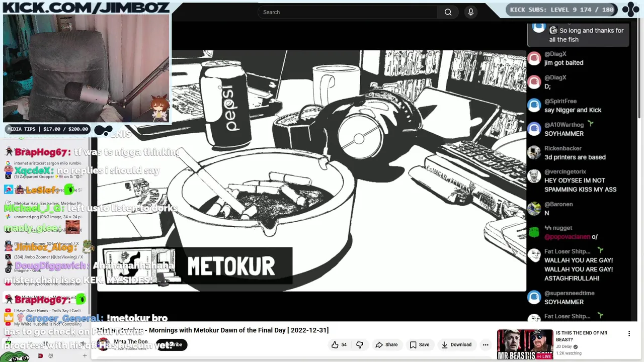644x362 pixels.
Task: Open the Share dialog for the video
Action: click(386, 345)
